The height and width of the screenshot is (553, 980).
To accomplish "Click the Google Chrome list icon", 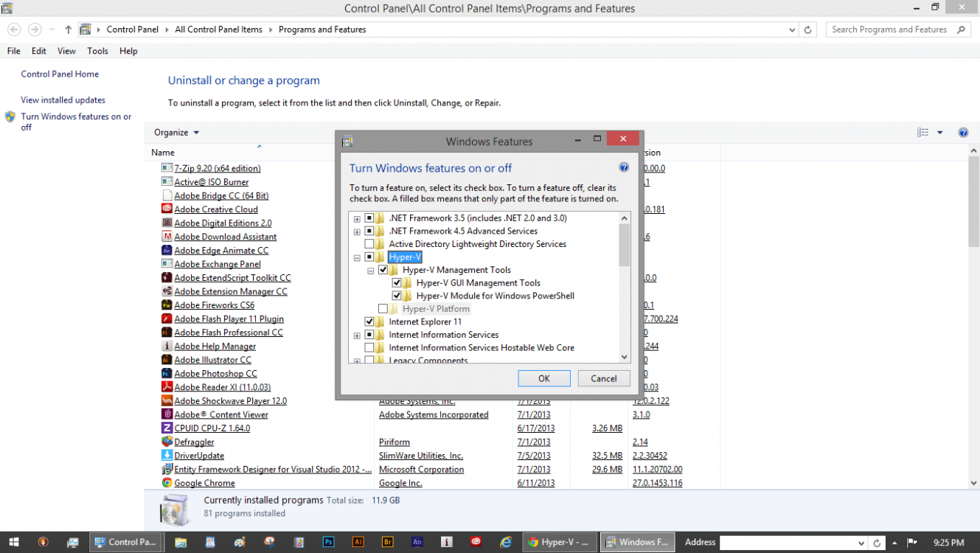I will click(167, 483).
